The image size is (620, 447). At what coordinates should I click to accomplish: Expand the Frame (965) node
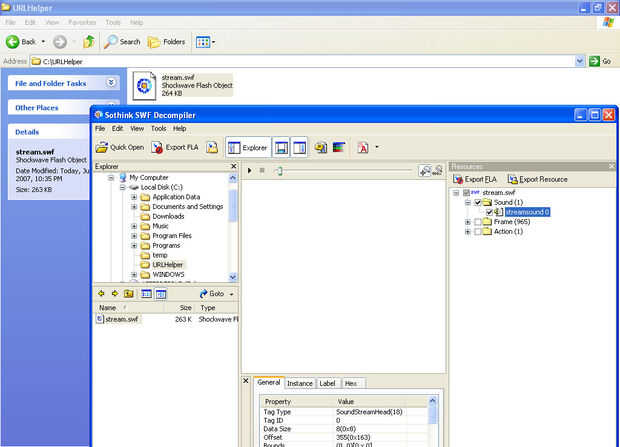tap(468, 222)
